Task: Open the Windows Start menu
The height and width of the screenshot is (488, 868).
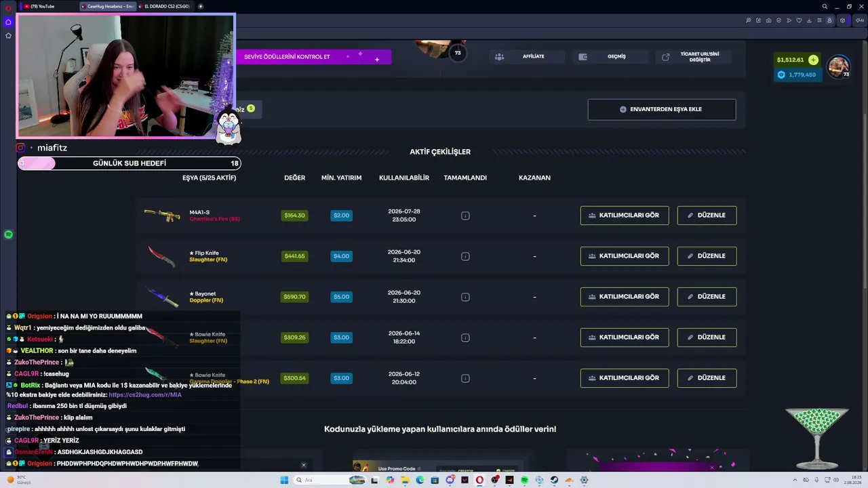Action: [x=284, y=480]
